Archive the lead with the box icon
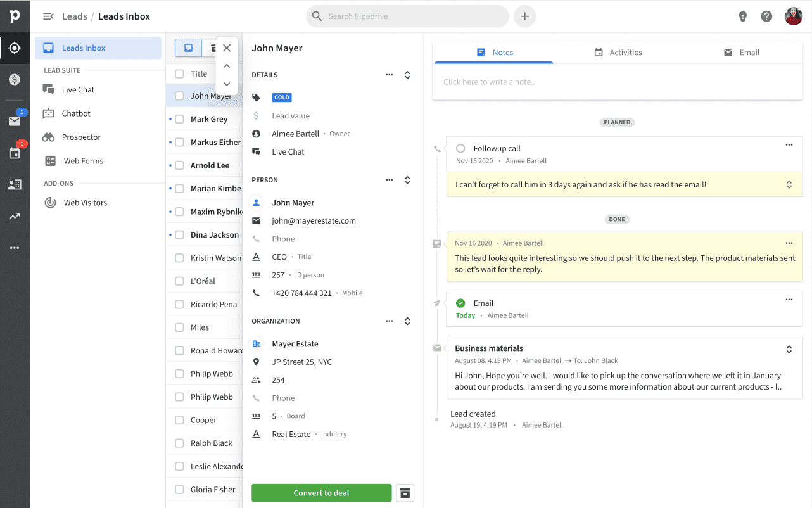Screen dimensions: 812x508 click(x=405, y=493)
